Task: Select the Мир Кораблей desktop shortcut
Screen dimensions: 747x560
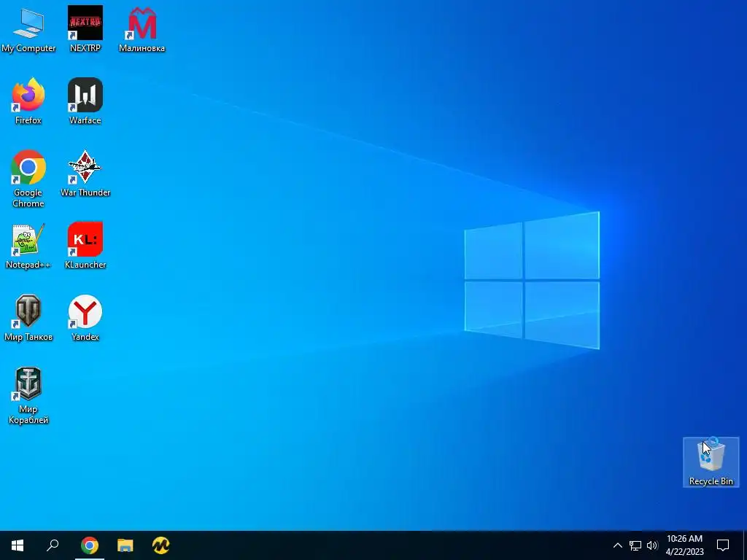Action: point(28,395)
